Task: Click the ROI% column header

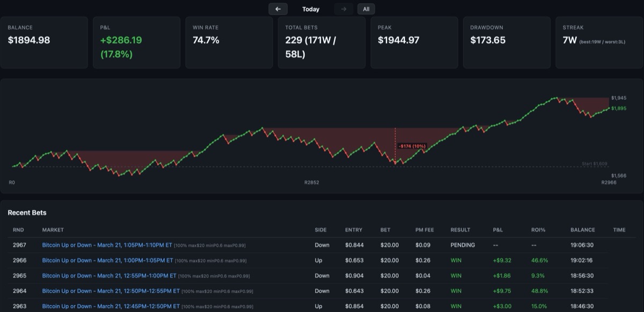Action: click(x=538, y=230)
